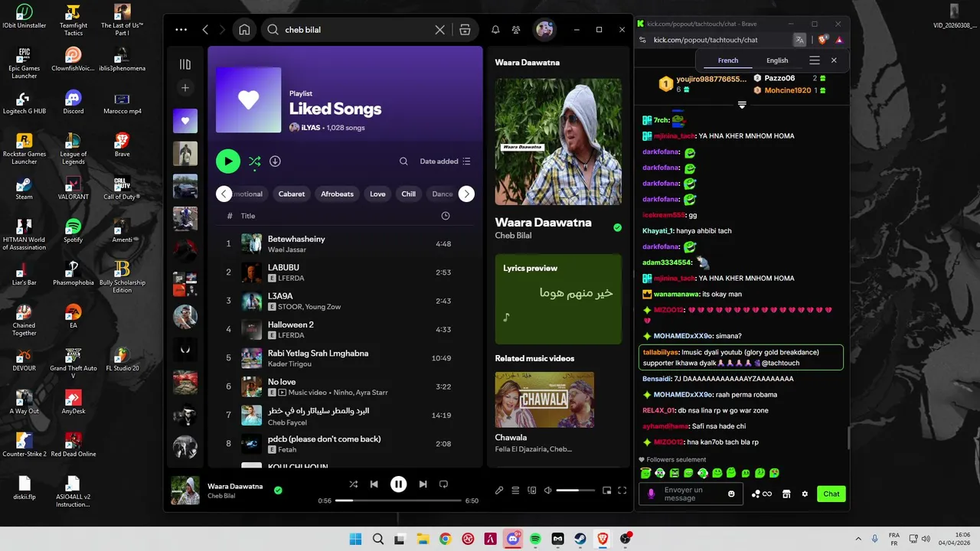Search within Liked Songs playlist
Image resolution: width=980 pixels, height=551 pixels.
point(403,161)
